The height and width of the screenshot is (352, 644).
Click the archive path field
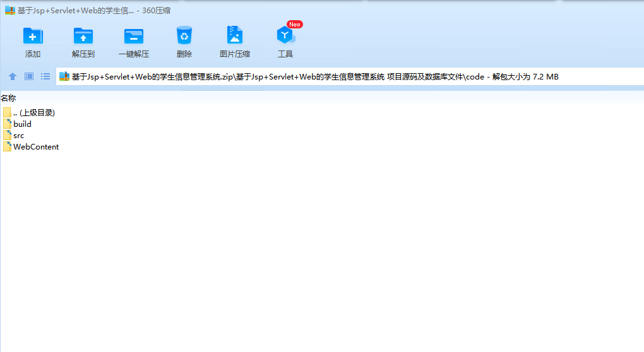[x=350, y=76]
